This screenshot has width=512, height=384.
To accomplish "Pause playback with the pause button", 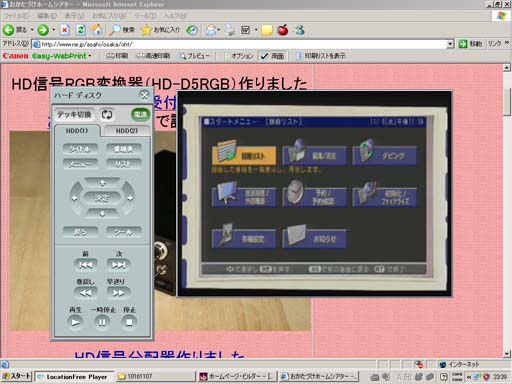I will [102, 322].
